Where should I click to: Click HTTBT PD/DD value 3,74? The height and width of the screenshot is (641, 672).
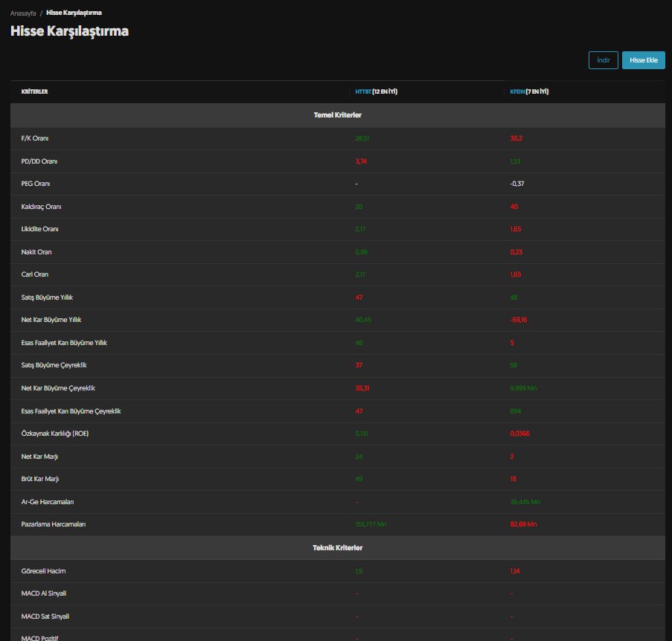click(361, 161)
